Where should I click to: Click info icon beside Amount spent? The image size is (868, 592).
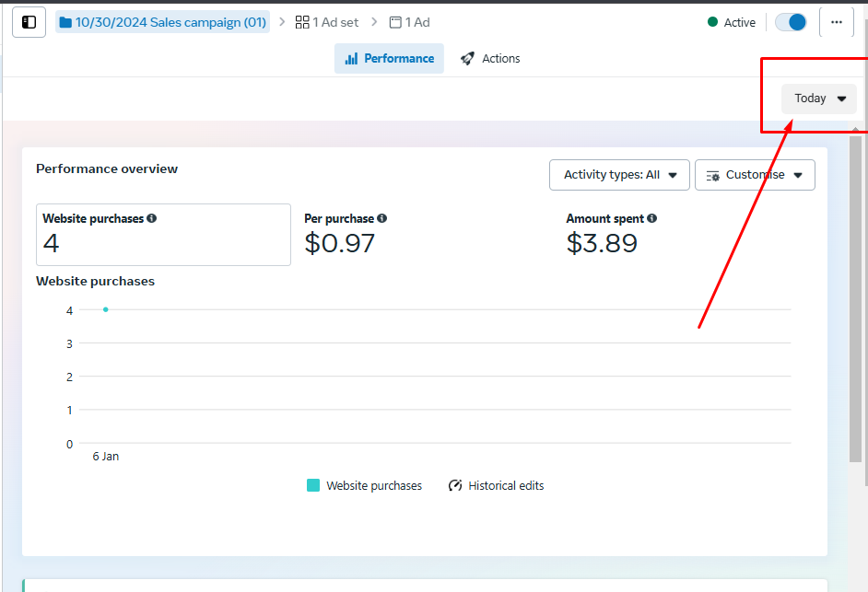click(652, 218)
